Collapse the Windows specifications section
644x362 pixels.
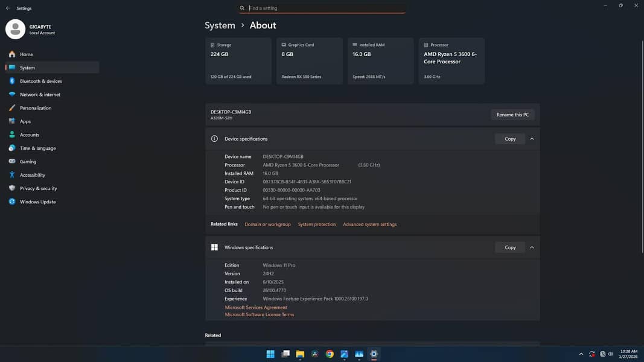[x=532, y=247]
